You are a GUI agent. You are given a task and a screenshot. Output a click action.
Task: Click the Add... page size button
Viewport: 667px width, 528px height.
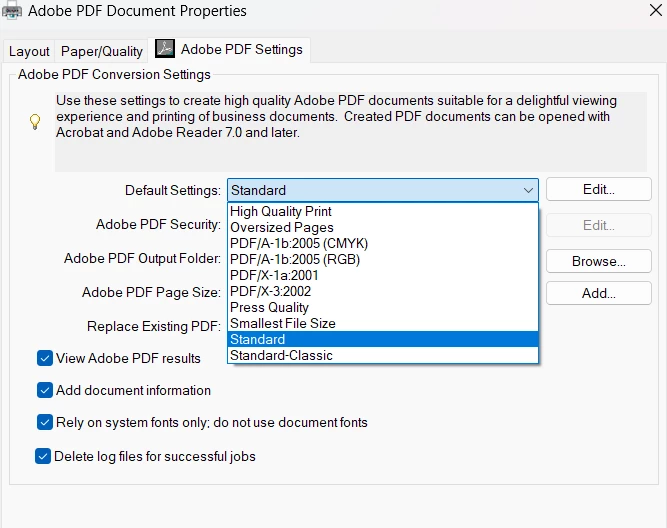click(599, 293)
